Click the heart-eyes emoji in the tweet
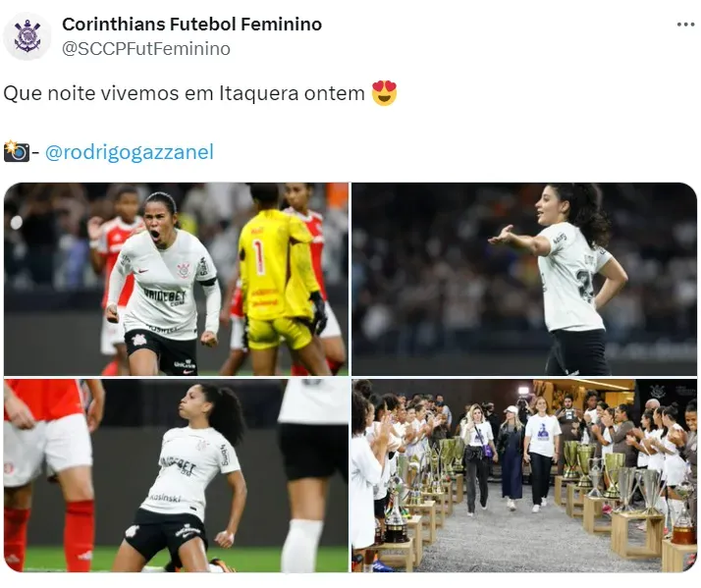The image size is (701, 588). [x=385, y=93]
